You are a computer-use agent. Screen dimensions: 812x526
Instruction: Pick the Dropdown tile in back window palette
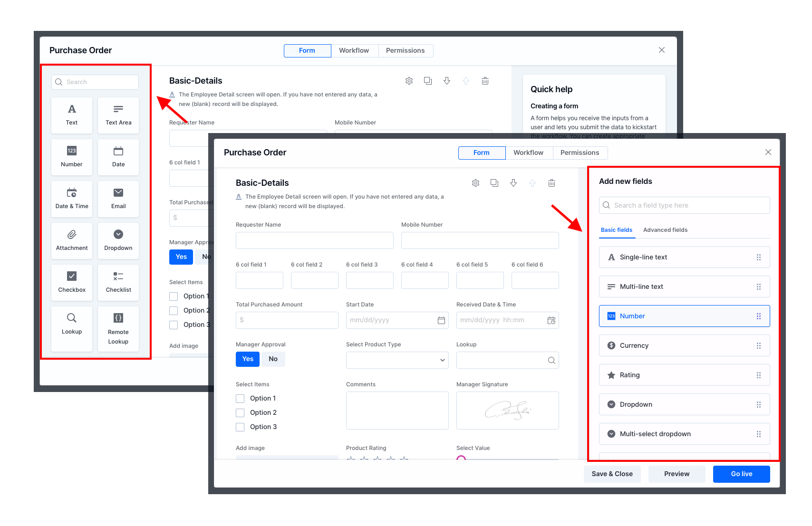click(118, 241)
